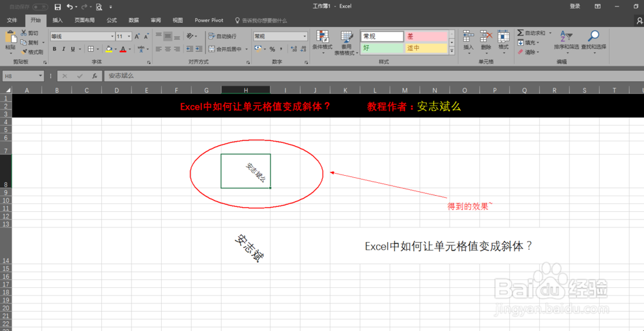The width and height of the screenshot is (644, 331).
Task: Click the Print Preview icon in quick access toolbar
Action: (x=99, y=6)
